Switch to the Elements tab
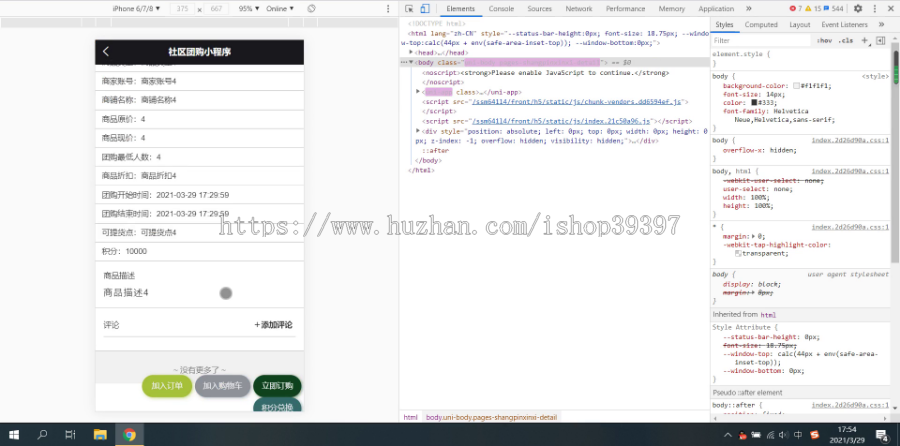 (x=460, y=9)
